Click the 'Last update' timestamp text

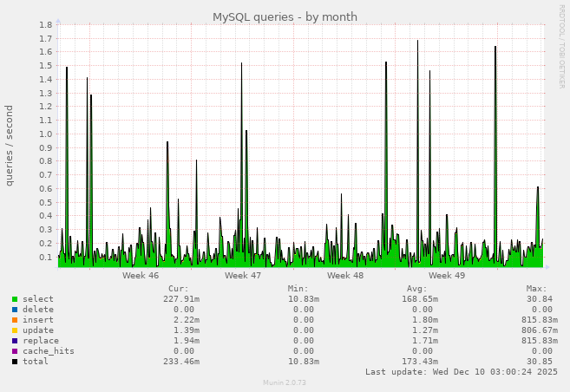click(x=462, y=372)
